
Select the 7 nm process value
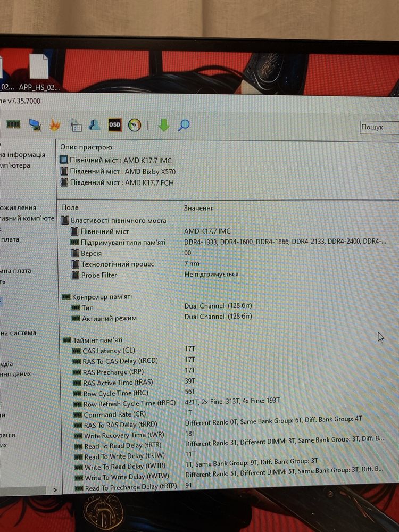[x=192, y=263]
